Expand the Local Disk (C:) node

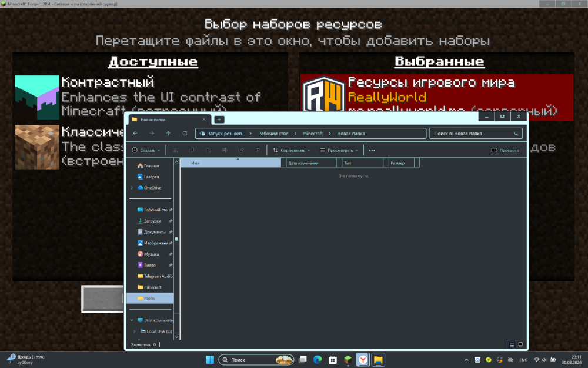(x=135, y=331)
